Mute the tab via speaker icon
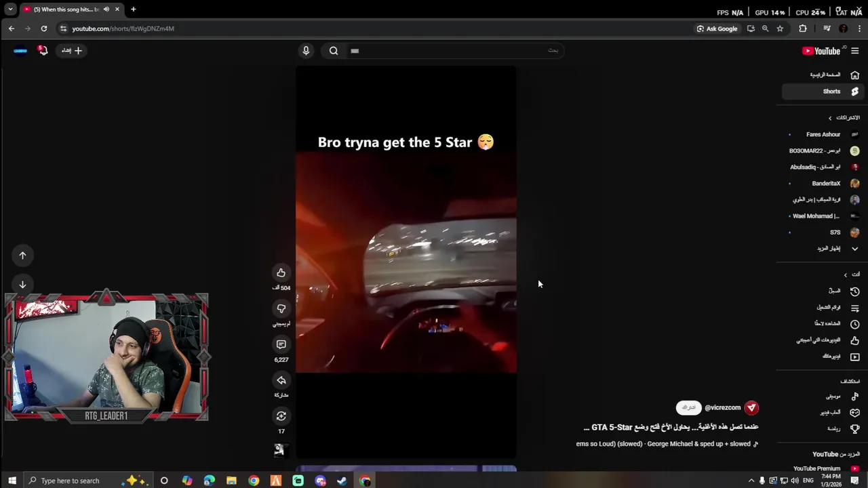868x488 pixels. click(x=106, y=9)
